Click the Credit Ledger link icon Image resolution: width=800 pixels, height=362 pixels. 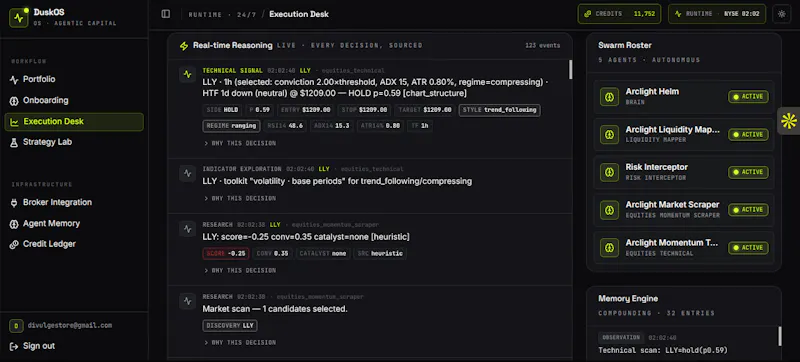pyautogui.click(x=14, y=244)
